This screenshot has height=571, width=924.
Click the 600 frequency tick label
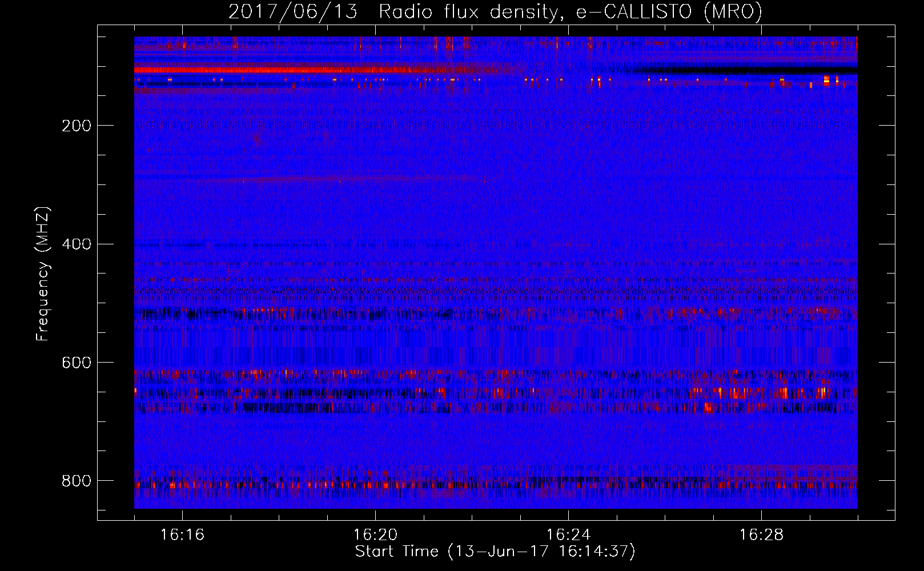[x=77, y=363]
